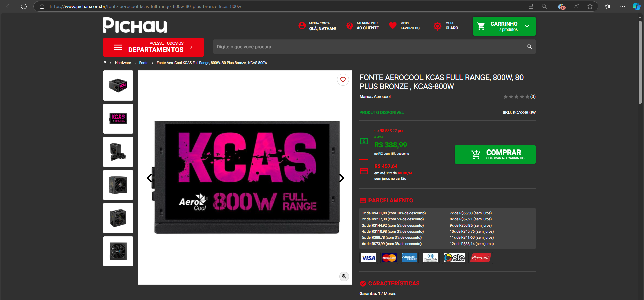Click the page vertical scrollbar thumb

click(640, 62)
